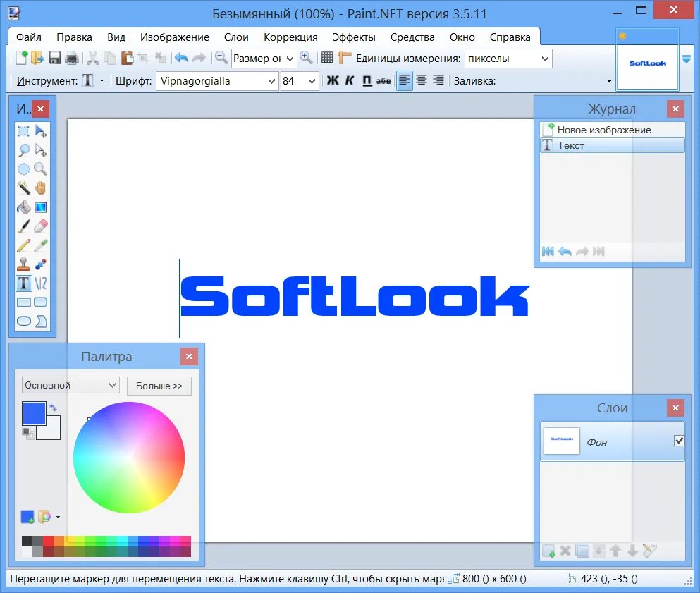
Task: Toggle underline П text formatting
Action: click(367, 80)
